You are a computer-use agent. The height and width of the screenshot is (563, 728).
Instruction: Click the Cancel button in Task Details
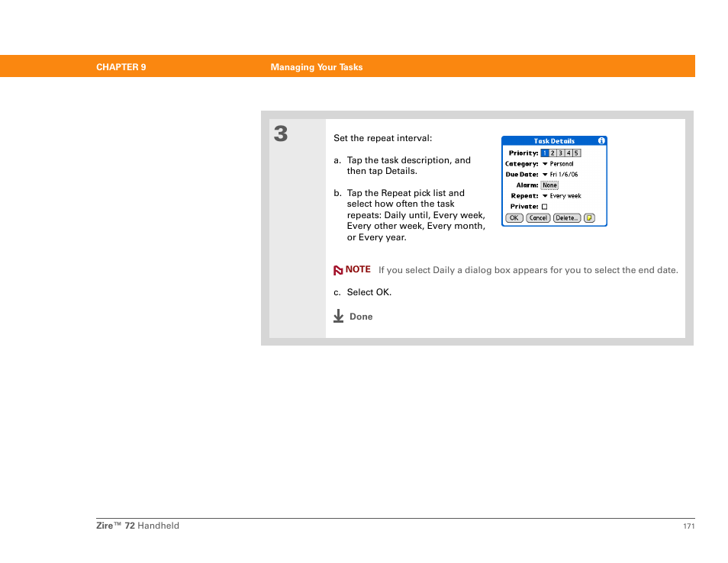point(538,217)
